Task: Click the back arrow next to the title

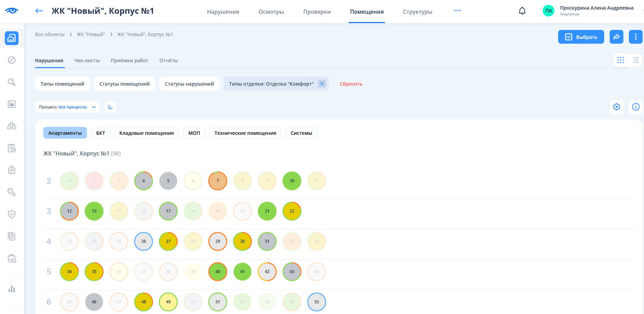Action: 39,11
